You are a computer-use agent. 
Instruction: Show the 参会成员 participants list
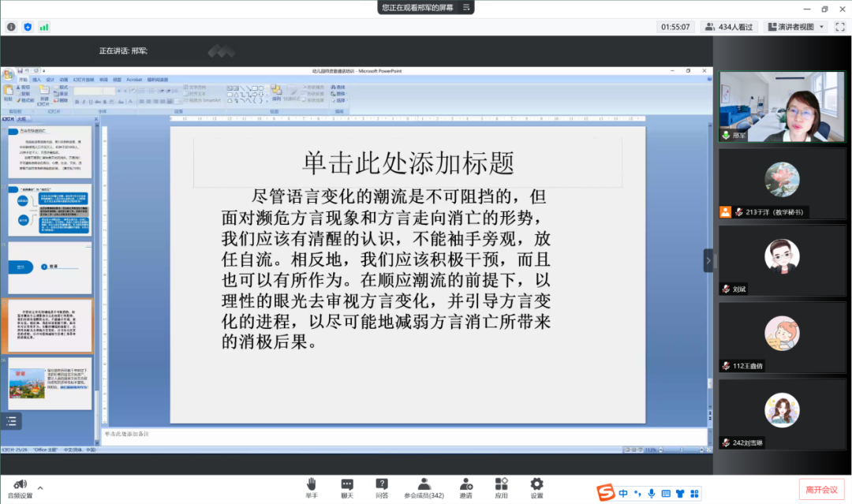424,483
